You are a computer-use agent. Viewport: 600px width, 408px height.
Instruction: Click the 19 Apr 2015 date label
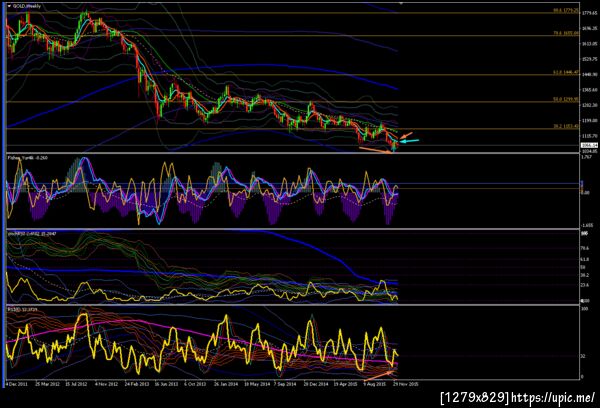[346, 384]
